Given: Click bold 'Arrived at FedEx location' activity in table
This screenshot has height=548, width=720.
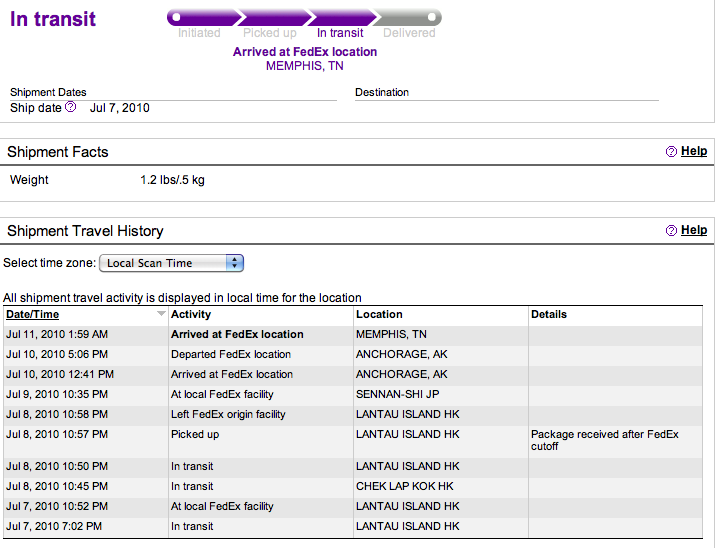Looking at the screenshot, I should point(237,334).
